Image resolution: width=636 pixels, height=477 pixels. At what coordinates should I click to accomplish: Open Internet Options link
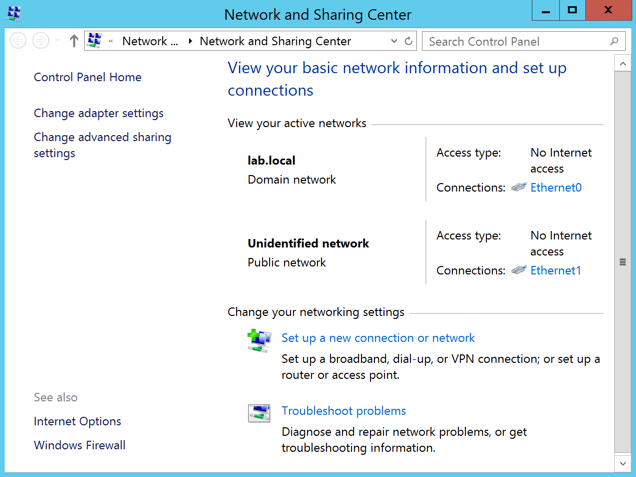tap(77, 421)
